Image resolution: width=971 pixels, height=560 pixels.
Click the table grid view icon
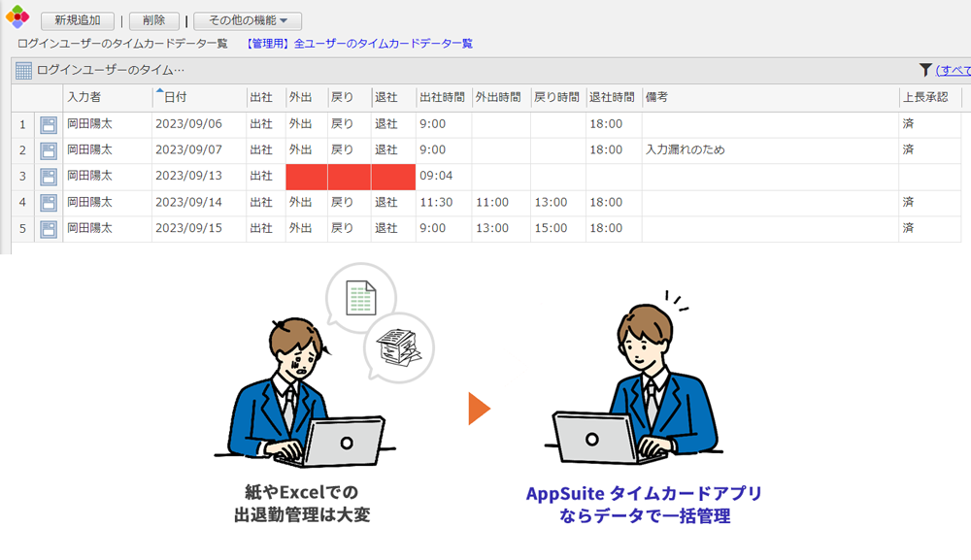(x=23, y=70)
